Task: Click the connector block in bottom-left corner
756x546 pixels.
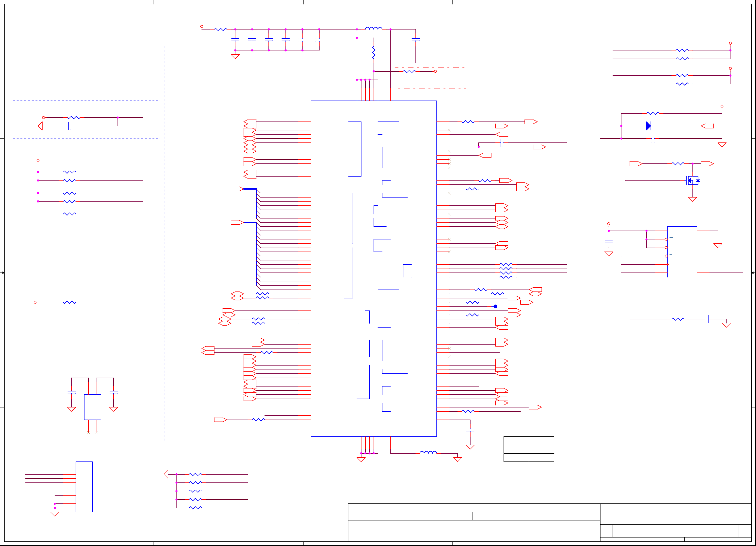Action: pos(84,487)
